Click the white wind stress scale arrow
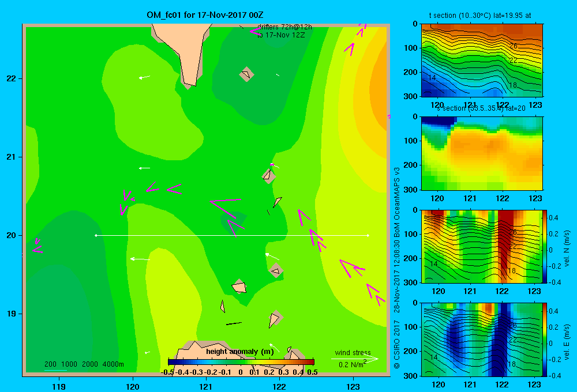 354,359
